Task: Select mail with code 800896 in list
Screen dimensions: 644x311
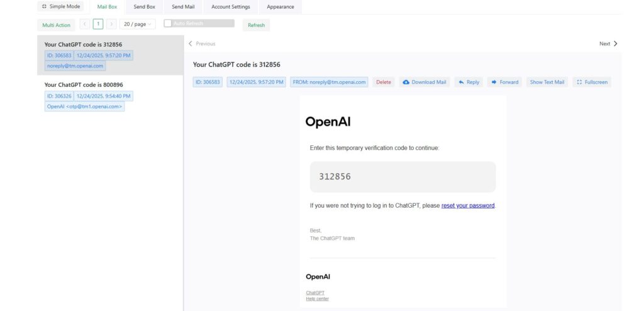Action: (110, 96)
